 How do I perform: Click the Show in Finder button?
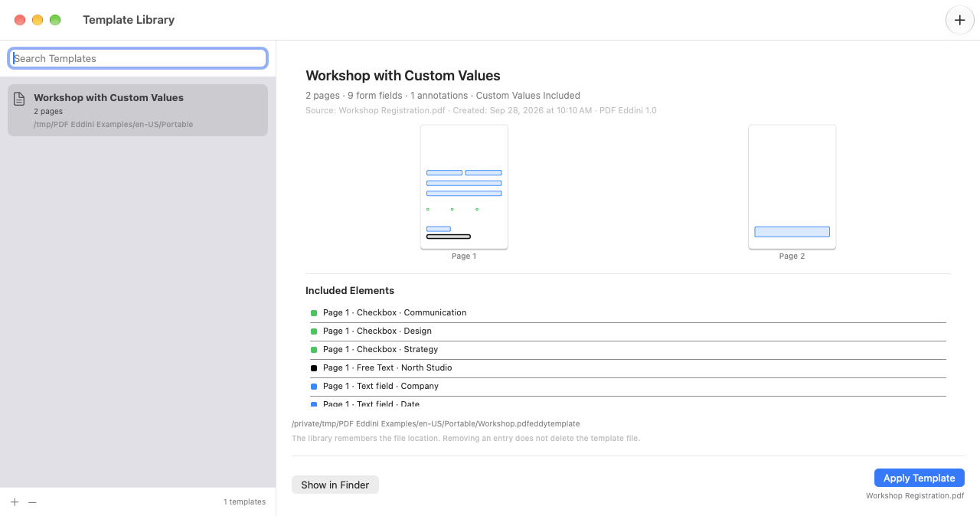click(x=335, y=485)
